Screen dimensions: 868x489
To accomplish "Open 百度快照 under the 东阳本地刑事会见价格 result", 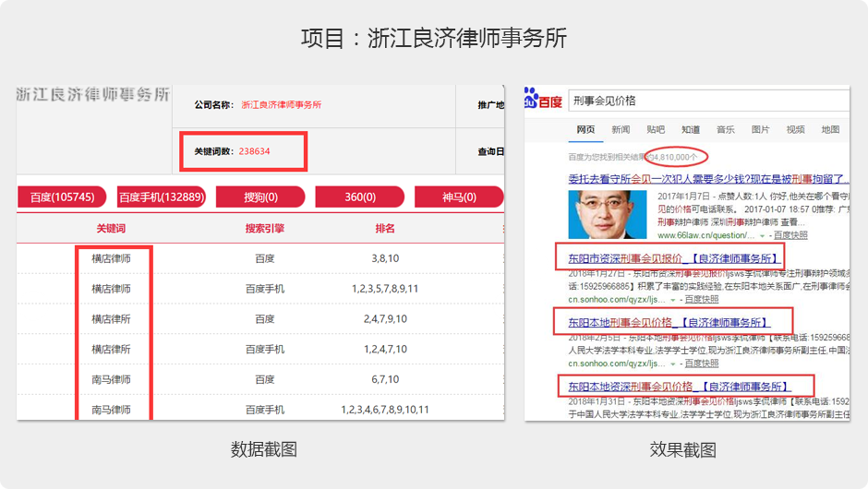I will tap(702, 364).
